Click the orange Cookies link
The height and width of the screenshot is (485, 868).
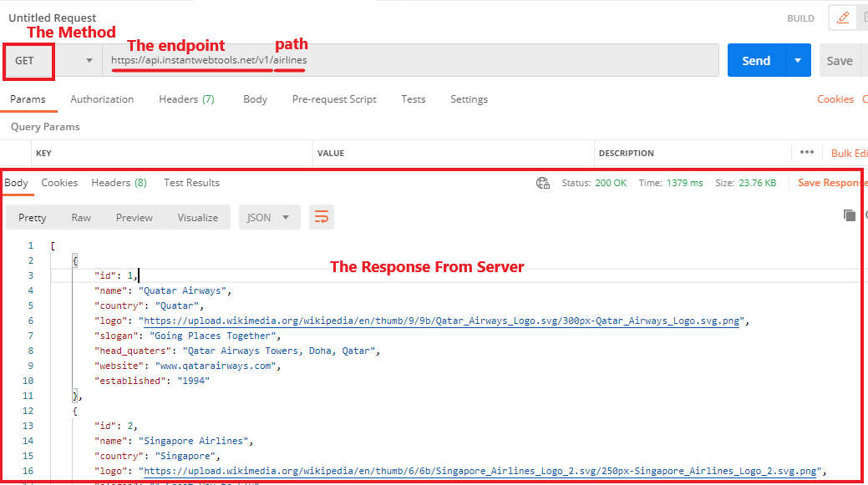pos(835,99)
